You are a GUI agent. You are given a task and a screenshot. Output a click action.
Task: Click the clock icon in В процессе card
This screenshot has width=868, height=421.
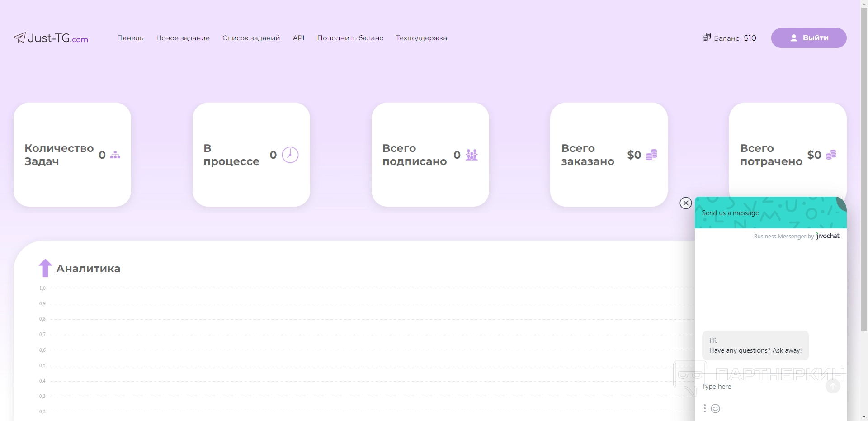click(290, 155)
